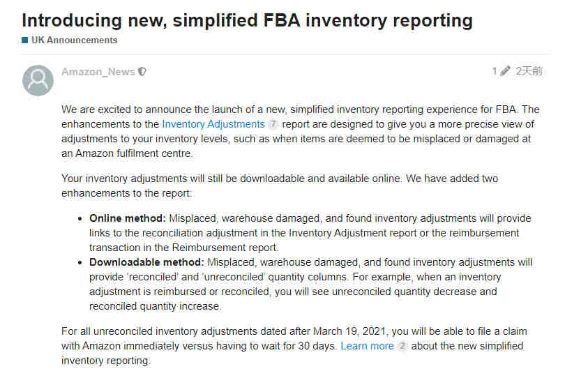Click the 2 badge after Learn more
The image size is (588, 385).
pos(402,346)
